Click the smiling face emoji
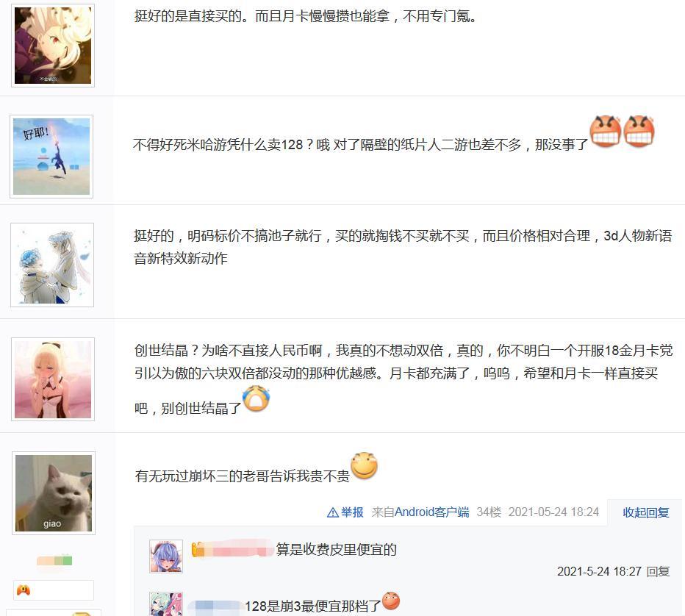Screen dimensions: 685x616 (x=365, y=465)
